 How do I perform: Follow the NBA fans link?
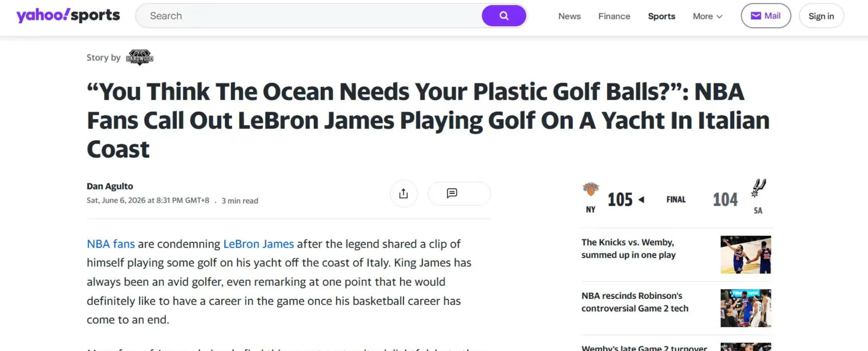[x=111, y=244]
